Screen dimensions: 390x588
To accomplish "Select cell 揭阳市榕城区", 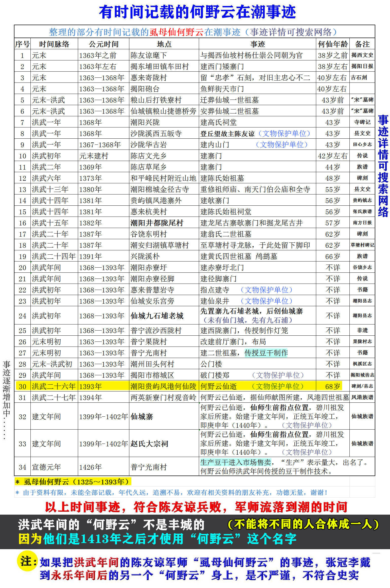I will [x=164, y=375].
